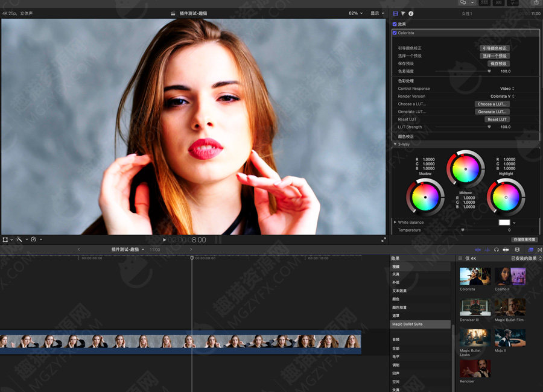Screen dimensions: 543x392
Task: Click the 选择一个预设 choose preset button
Action: pyautogui.click(x=495, y=55)
